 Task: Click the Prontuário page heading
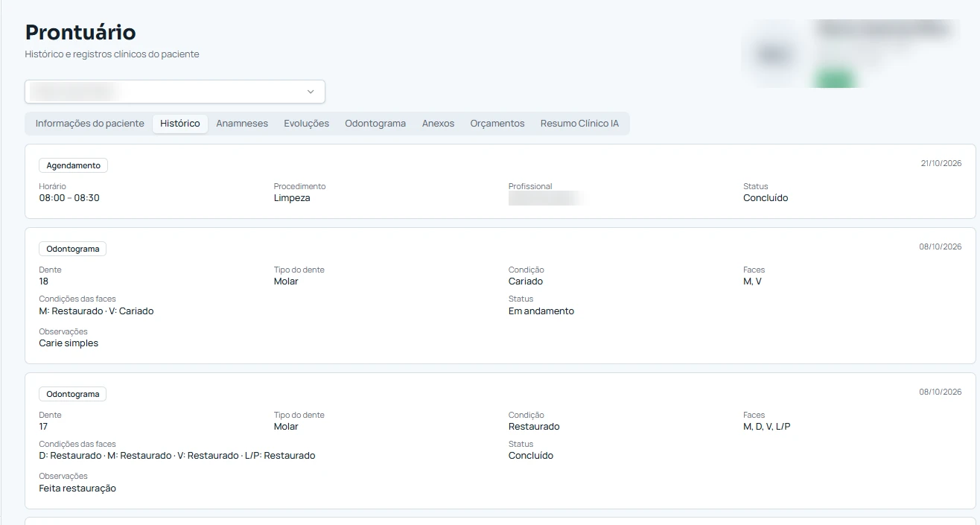pyautogui.click(x=80, y=32)
